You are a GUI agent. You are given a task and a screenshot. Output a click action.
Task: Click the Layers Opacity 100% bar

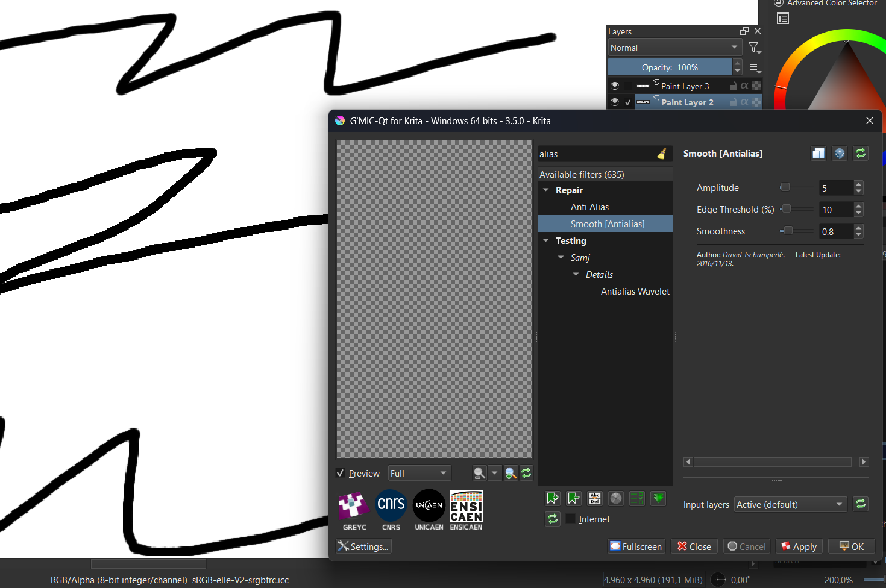coord(670,67)
